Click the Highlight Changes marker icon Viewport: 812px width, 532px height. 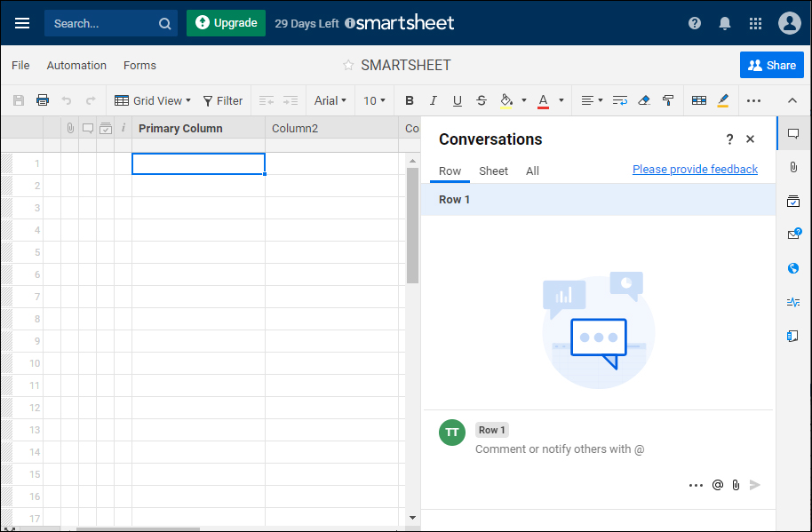(x=723, y=100)
